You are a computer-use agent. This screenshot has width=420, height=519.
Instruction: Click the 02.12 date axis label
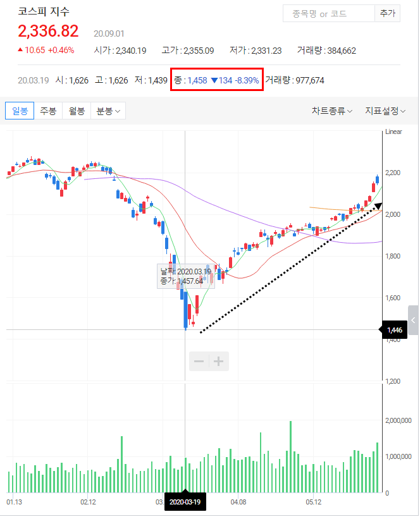point(88,502)
